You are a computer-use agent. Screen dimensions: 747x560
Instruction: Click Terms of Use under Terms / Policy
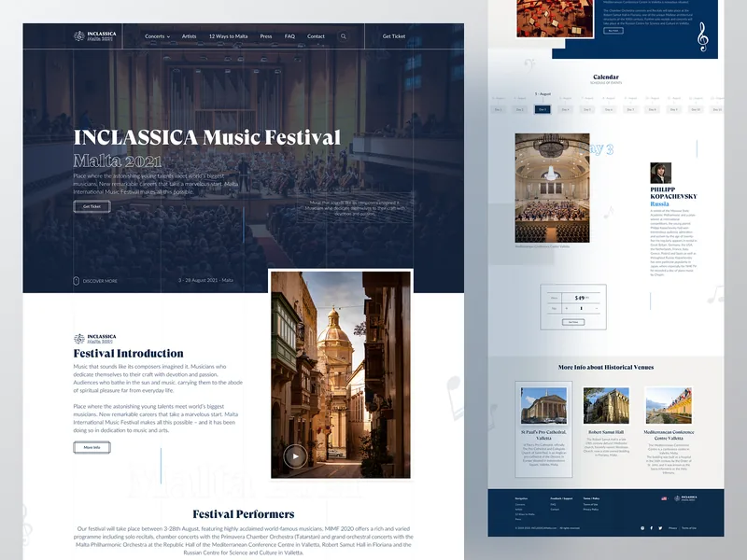pyautogui.click(x=590, y=504)
